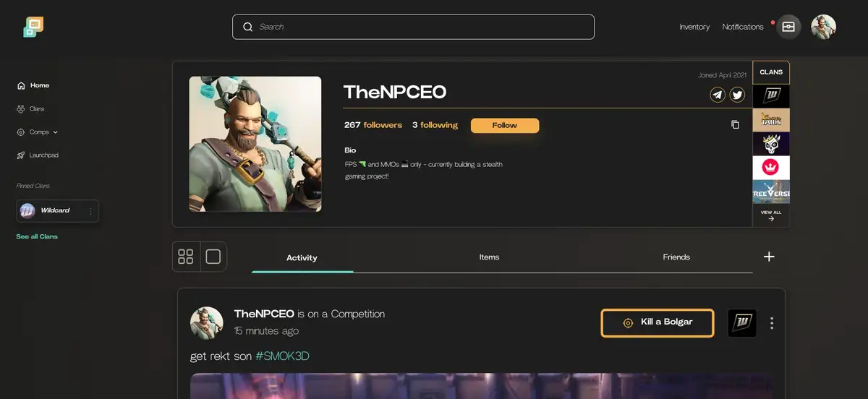The image size is (868, 399).
Task: Switch to single card view layout
Action: pyautogui.click(x=213, y=257)
